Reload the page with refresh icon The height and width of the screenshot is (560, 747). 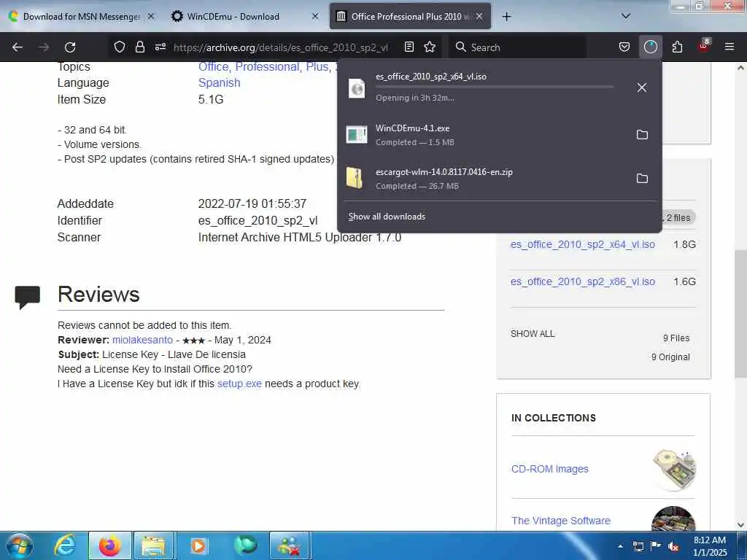click(x=70, y=47)
